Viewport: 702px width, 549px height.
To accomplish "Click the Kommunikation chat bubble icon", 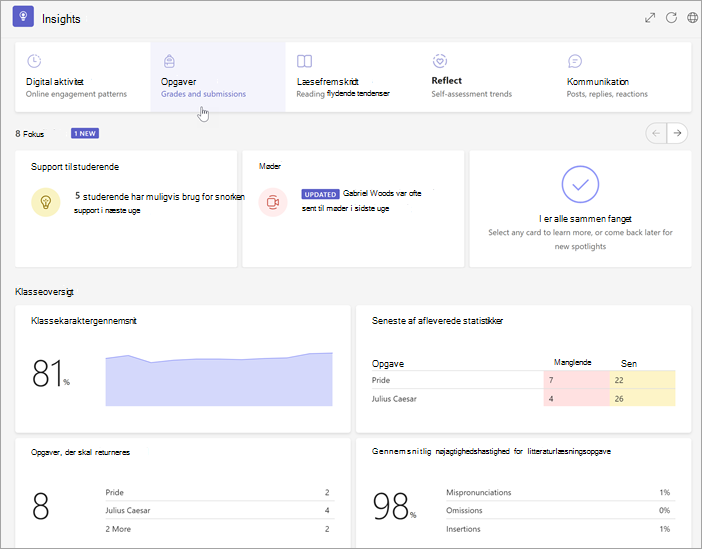I will (575, 61).
